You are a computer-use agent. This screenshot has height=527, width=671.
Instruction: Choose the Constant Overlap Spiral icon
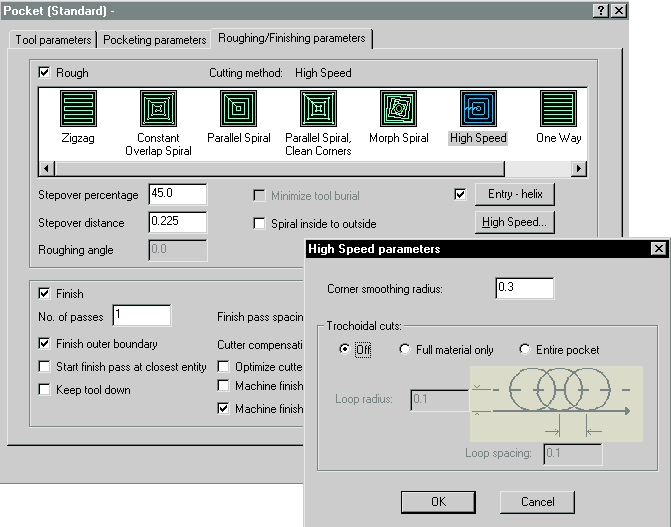pos(158,108)
